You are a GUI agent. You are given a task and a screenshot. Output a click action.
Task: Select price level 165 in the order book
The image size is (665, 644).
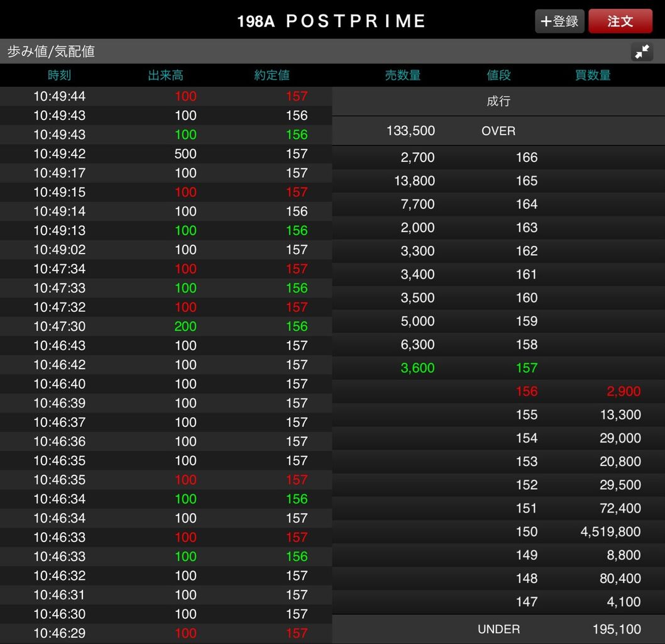tap(527, 180)
